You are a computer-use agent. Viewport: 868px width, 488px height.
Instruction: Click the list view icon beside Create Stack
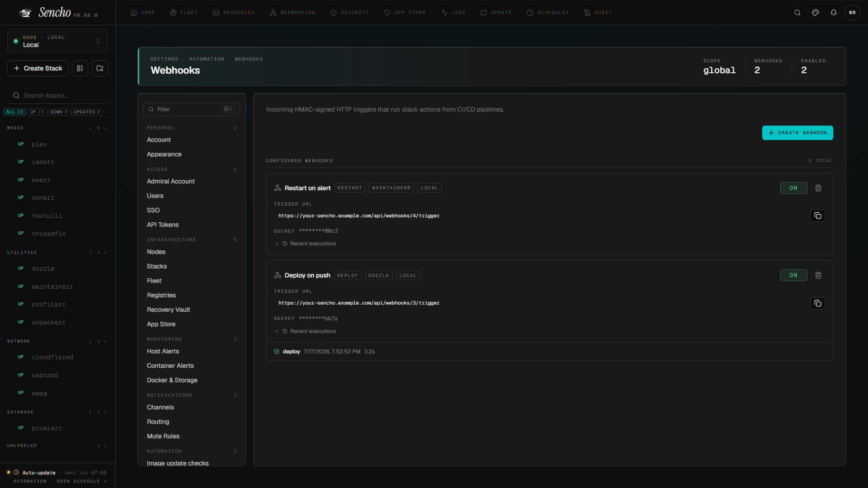point(80,68)
